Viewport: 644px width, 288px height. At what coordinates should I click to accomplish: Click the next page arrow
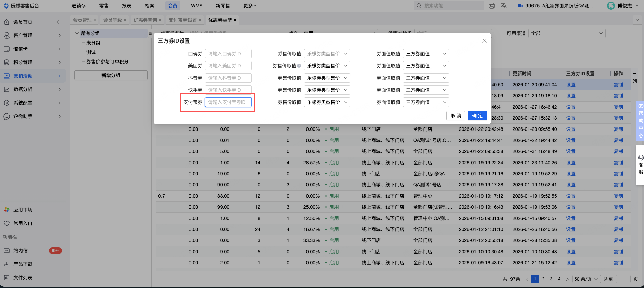pyautogui.click(x=567, y=279)
